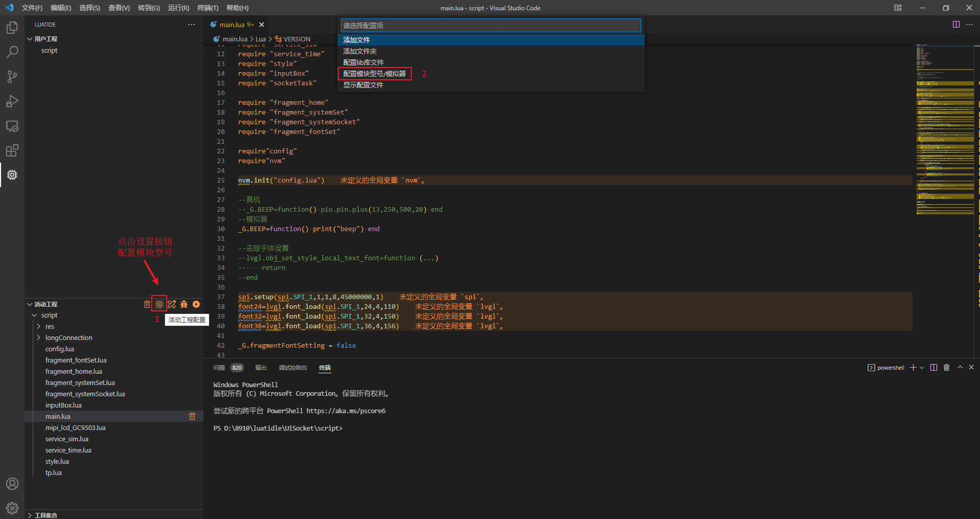The image size is (980, 519).
Task: Choose 添加文件夹 in the config picker
Action: point(491,51)
